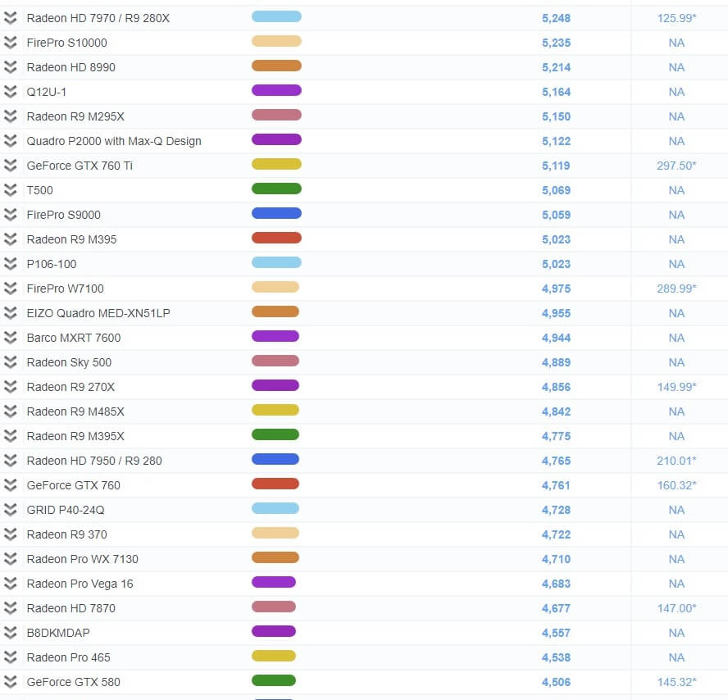Open the FirePro S10000 video card link
The image size is (728, 700).
click(67, 43)
